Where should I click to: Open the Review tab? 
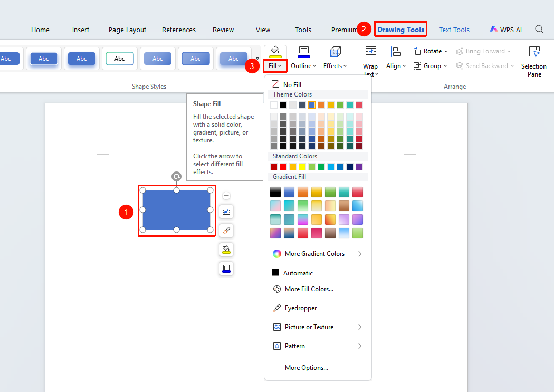point(223,30)
